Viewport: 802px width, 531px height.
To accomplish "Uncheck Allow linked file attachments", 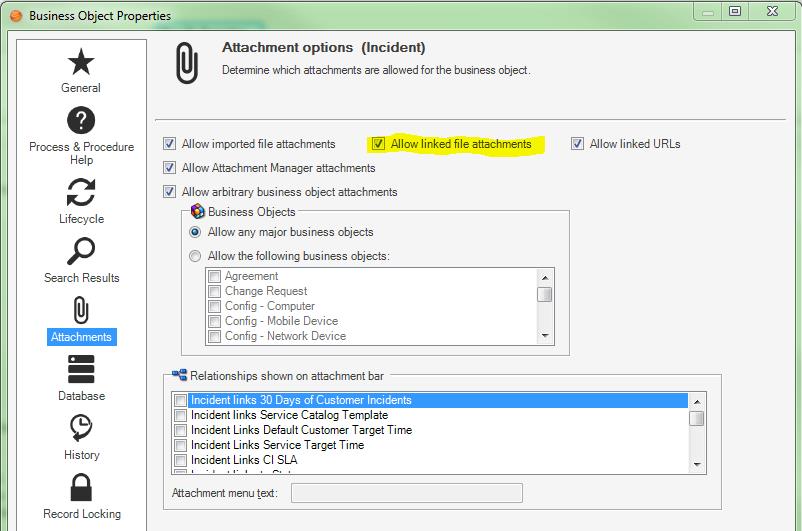I will pyautogui.click(x=379, y=144).
